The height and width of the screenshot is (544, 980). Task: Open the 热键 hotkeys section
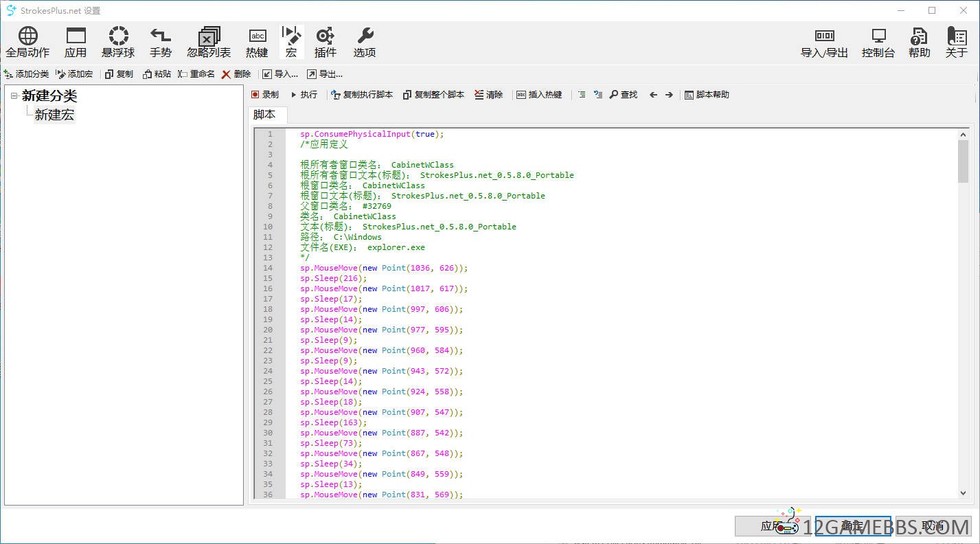(257, 42)
